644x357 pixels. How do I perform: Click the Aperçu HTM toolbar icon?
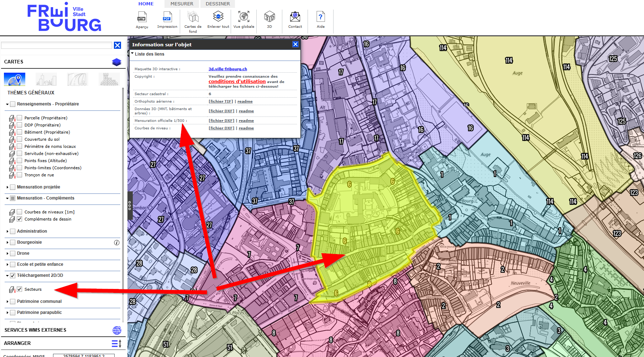coord(142,17)
